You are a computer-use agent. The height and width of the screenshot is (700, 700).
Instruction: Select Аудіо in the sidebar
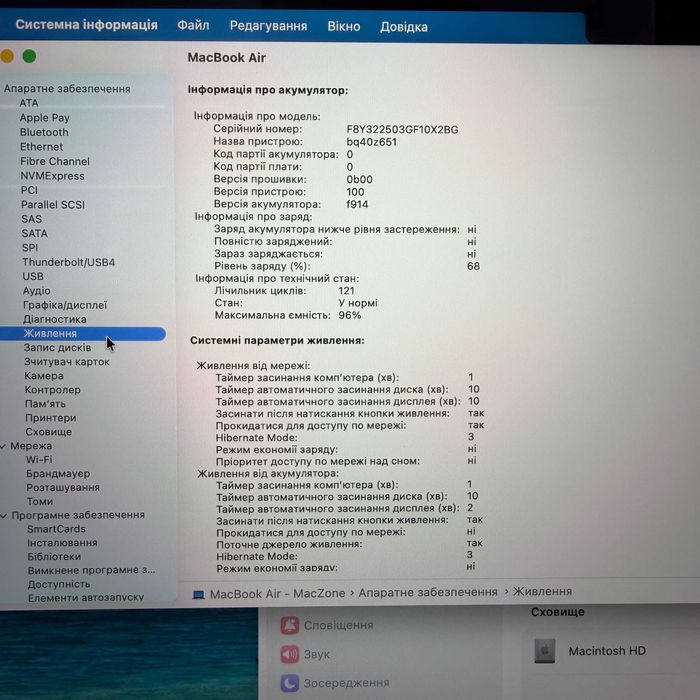[37, 291]
